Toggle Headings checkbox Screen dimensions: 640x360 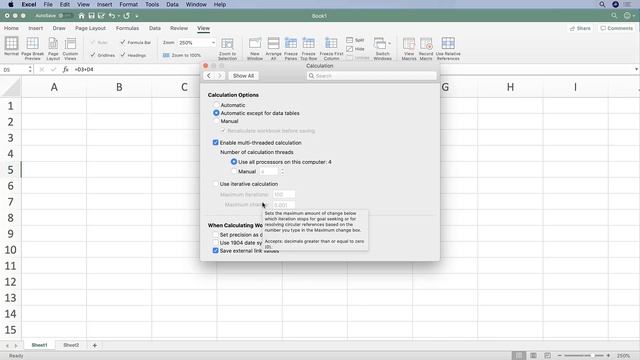tap(123, 55)
